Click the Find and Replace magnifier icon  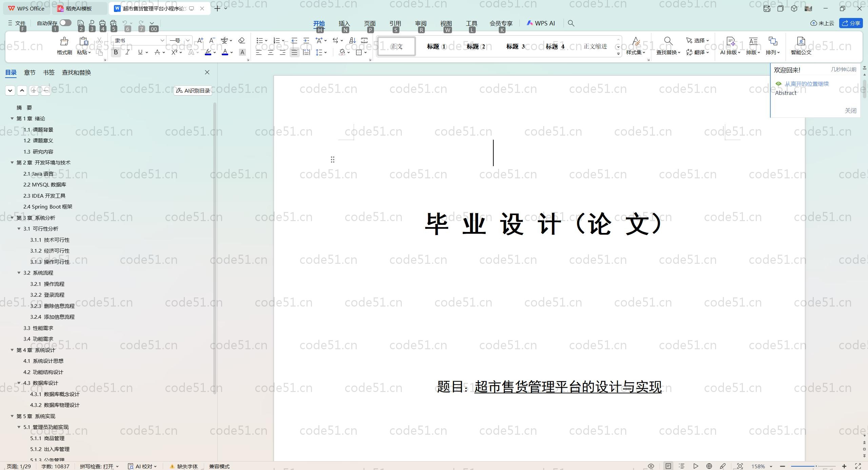point(668,41)
